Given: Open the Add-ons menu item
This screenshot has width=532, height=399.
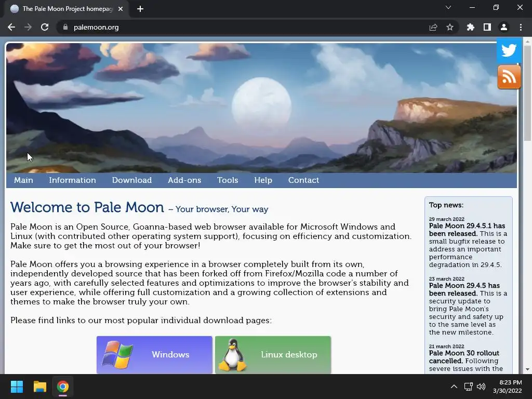Looking at the screenshot, I should click(x=184, y=180).
